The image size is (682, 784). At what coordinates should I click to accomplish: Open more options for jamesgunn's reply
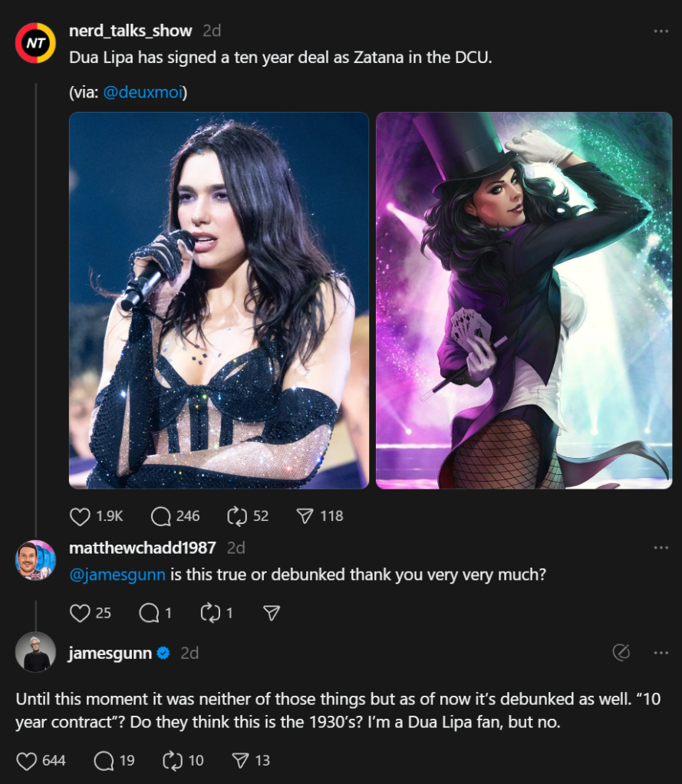tap(661, 653)
